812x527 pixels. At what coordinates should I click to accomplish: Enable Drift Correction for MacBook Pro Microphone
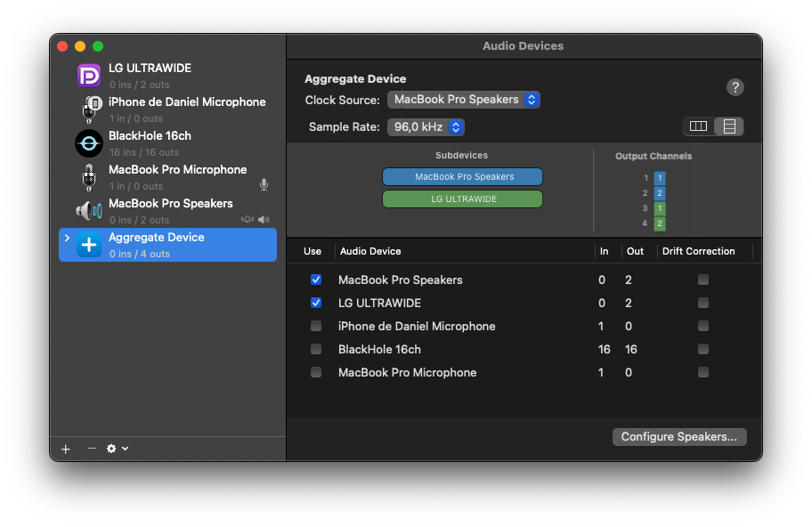pos(703,372)
